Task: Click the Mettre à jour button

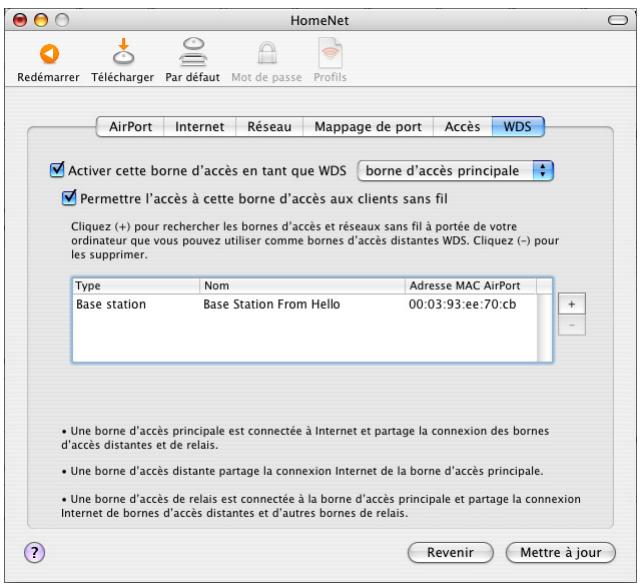Action: (x=560, y=552)
